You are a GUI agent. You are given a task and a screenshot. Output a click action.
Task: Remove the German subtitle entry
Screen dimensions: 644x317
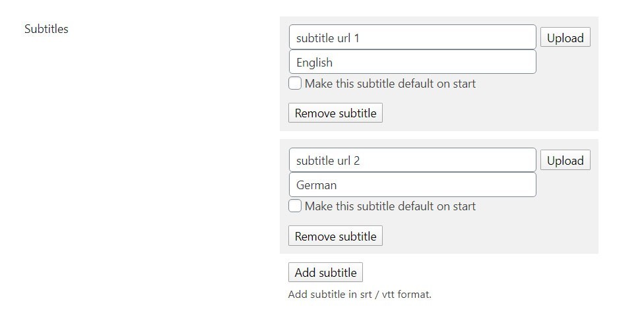coord(335,237)
